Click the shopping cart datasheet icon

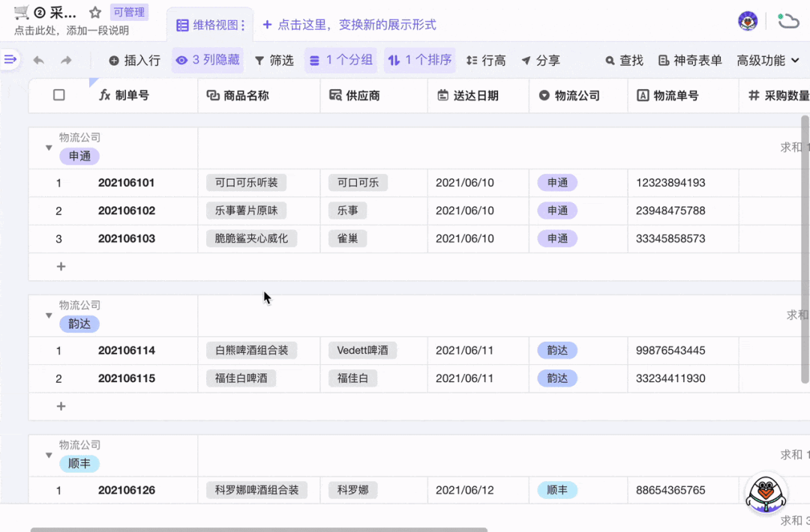coord(22,12)
